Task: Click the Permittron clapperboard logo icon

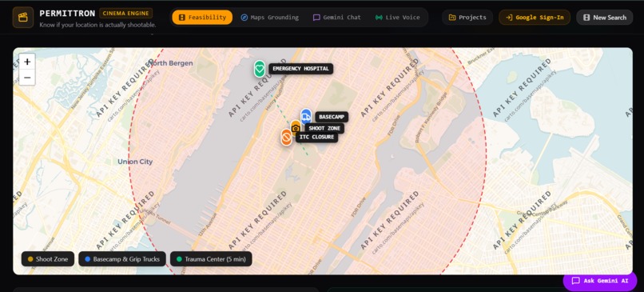Action: click(x=23, y=18)
